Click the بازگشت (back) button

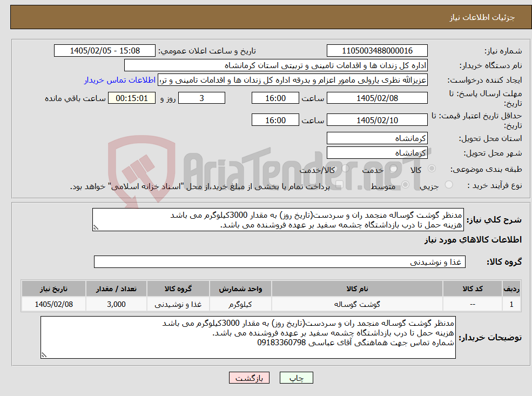click(x=249, y=378)
